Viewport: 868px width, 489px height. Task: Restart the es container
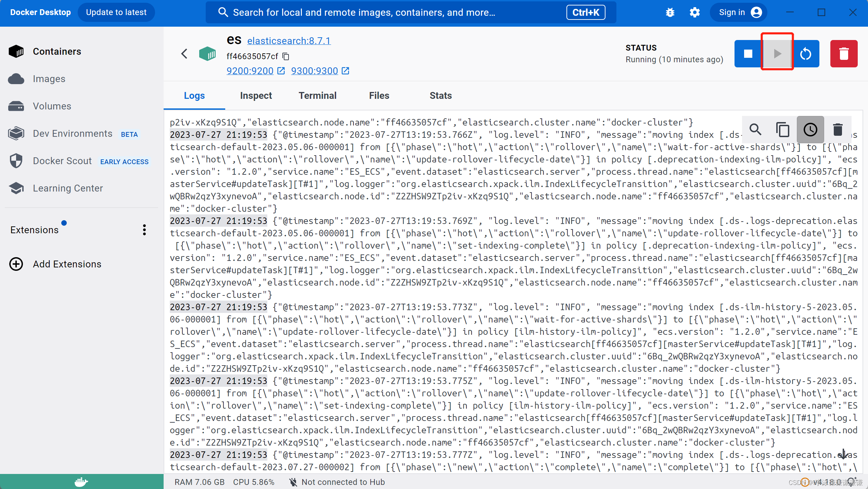(x=806, y=53)
